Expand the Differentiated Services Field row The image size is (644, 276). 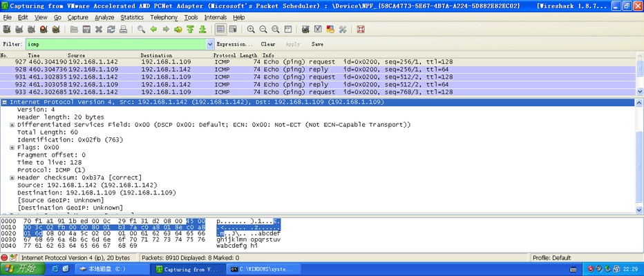(12, 125)
